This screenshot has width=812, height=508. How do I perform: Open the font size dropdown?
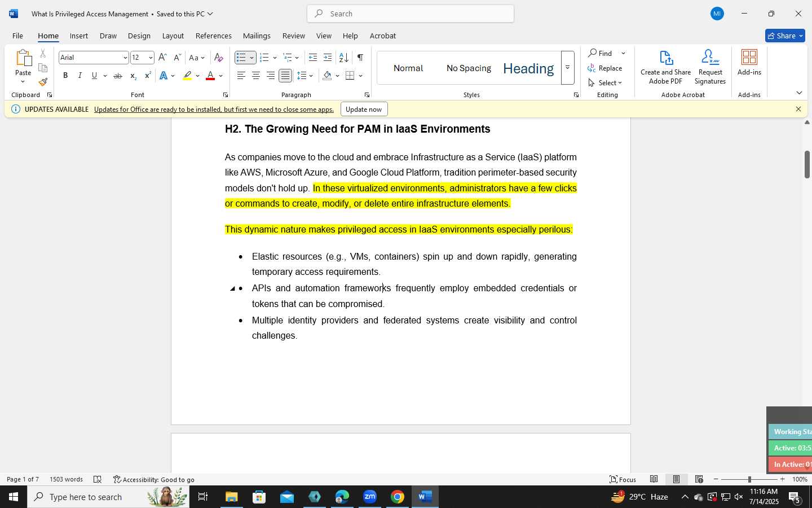pyautogui.click(x=151, y=58)
